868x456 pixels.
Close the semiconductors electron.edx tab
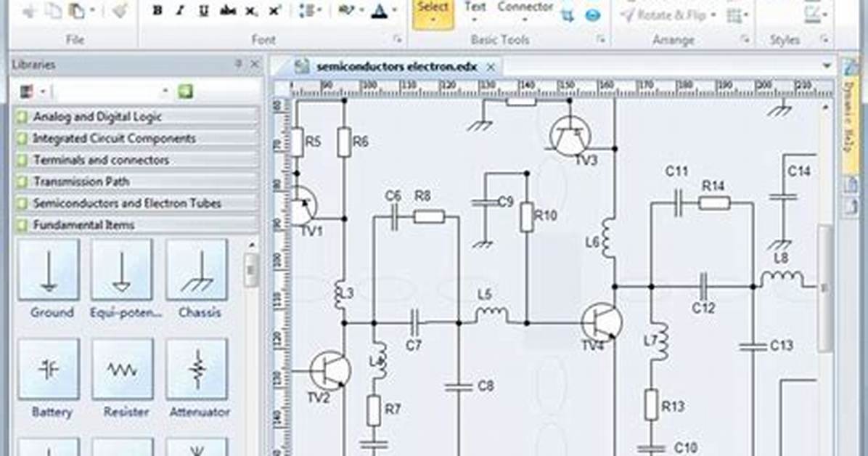[491, 67]
